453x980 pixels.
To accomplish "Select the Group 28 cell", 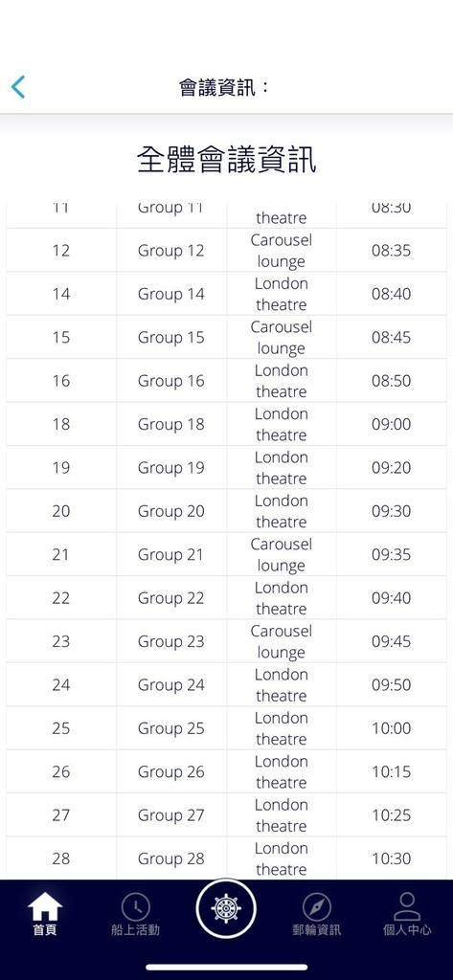I will click(170, 858).
